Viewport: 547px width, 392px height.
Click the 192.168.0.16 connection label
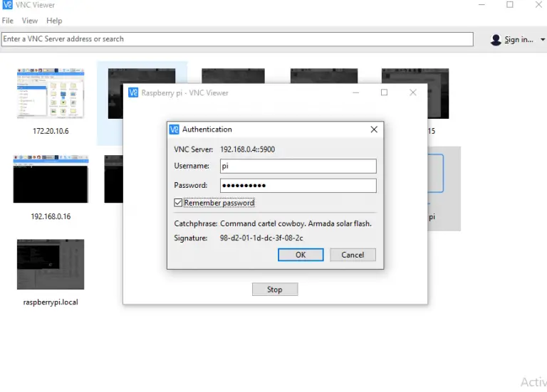[51, 216]
